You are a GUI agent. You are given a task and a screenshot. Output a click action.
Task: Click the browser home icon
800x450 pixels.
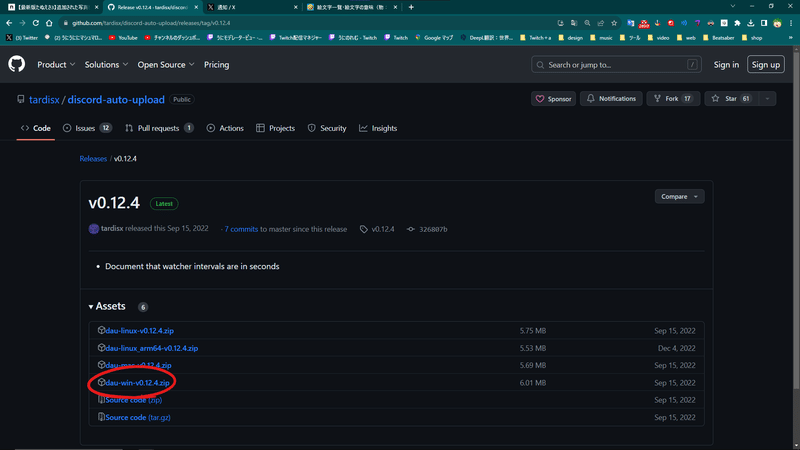[49, 23]
